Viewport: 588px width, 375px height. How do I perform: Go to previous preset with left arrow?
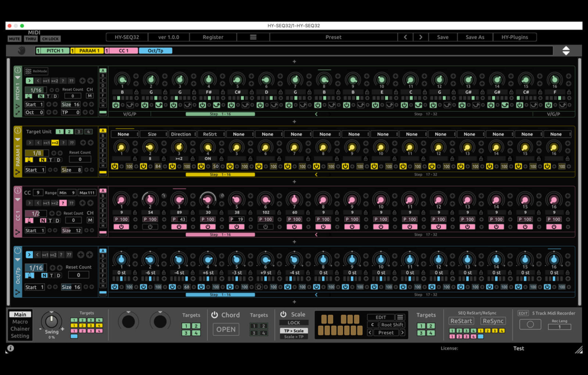405,37
